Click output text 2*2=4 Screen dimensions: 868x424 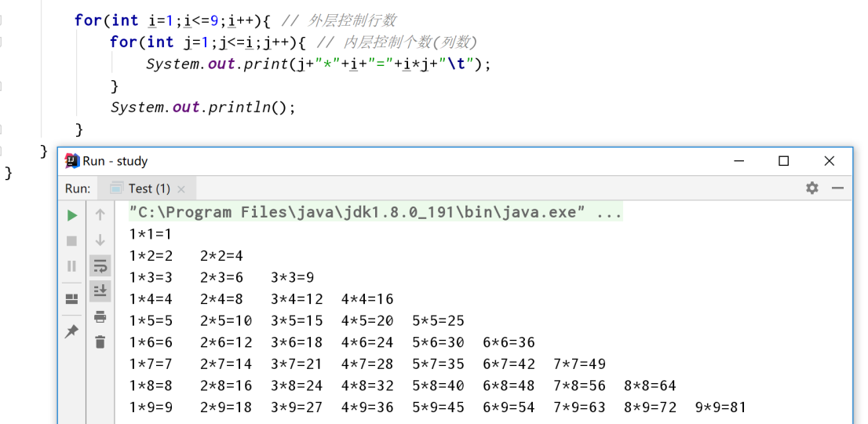(x=221, y=256)
